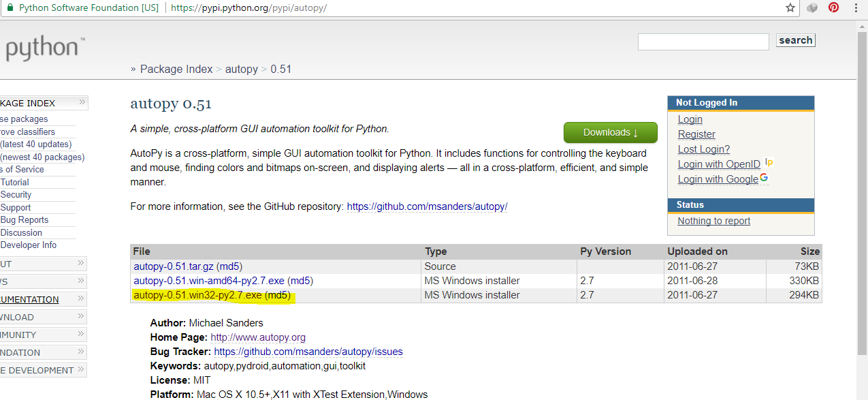The width and height of the screenshot is (868, 400).
Task: Click the Register link
Action: click(x=696, y=134)
